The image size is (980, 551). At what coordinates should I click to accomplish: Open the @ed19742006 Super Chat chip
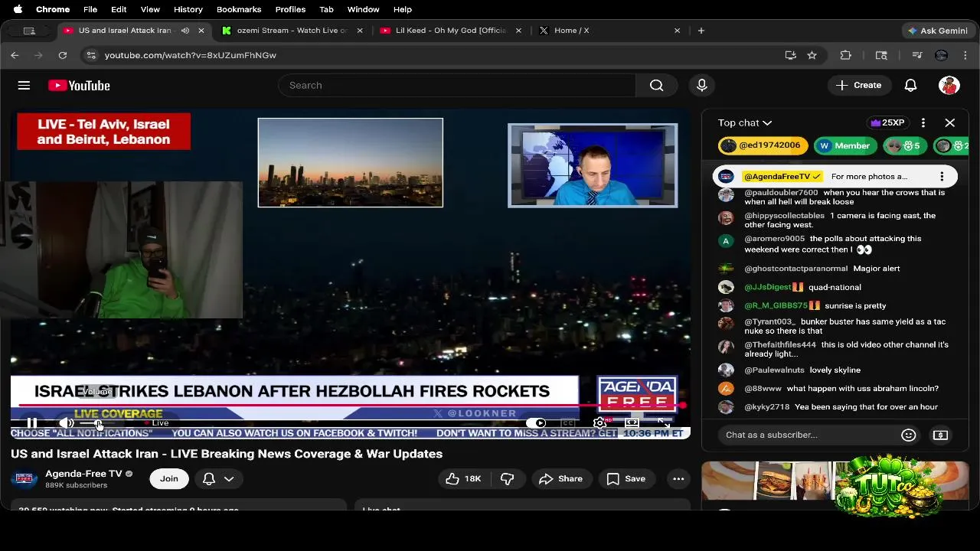coord(761,145)
